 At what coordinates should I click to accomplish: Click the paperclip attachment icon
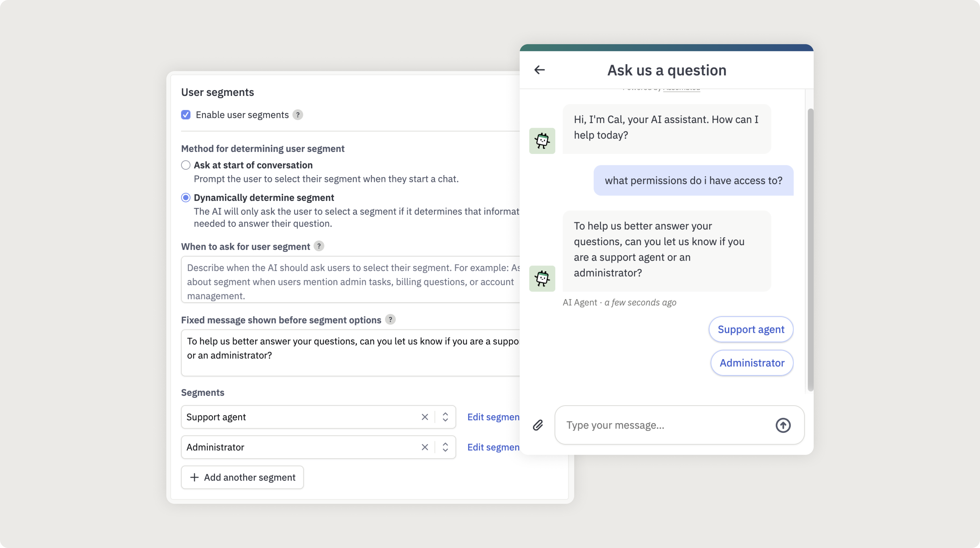pos(538,425)
